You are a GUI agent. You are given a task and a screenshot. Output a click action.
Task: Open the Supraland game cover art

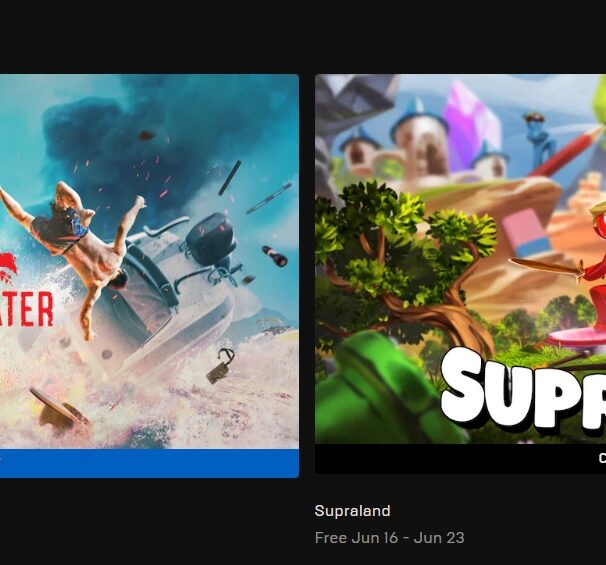click(460, 259)
